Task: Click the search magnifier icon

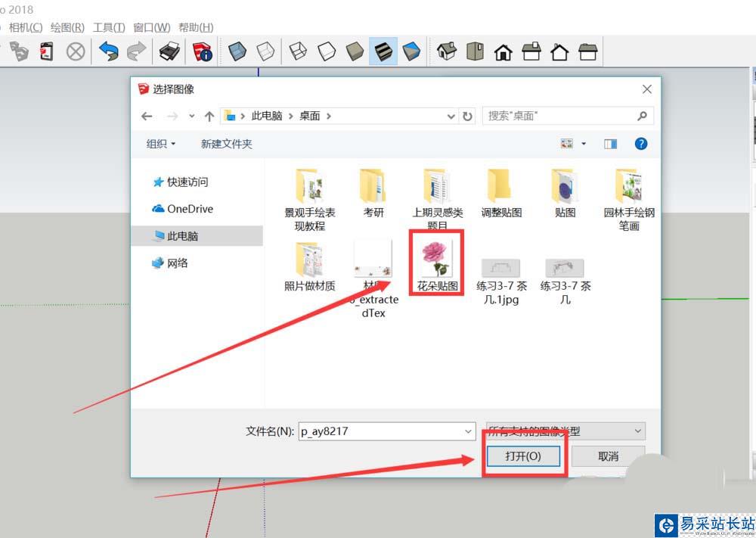Action: pyautogui.click(x=642, y=116)
